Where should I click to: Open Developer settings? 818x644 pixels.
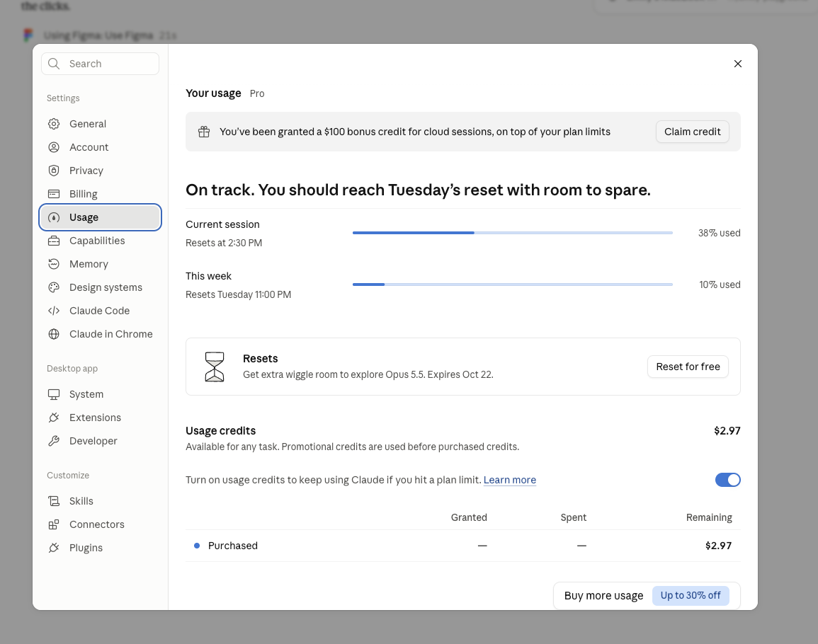(100, 441)
